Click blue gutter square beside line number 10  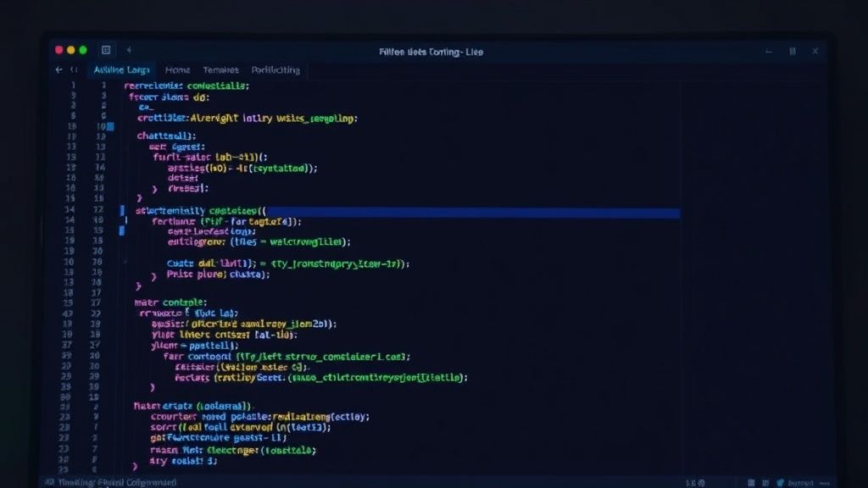click(110, 127)
